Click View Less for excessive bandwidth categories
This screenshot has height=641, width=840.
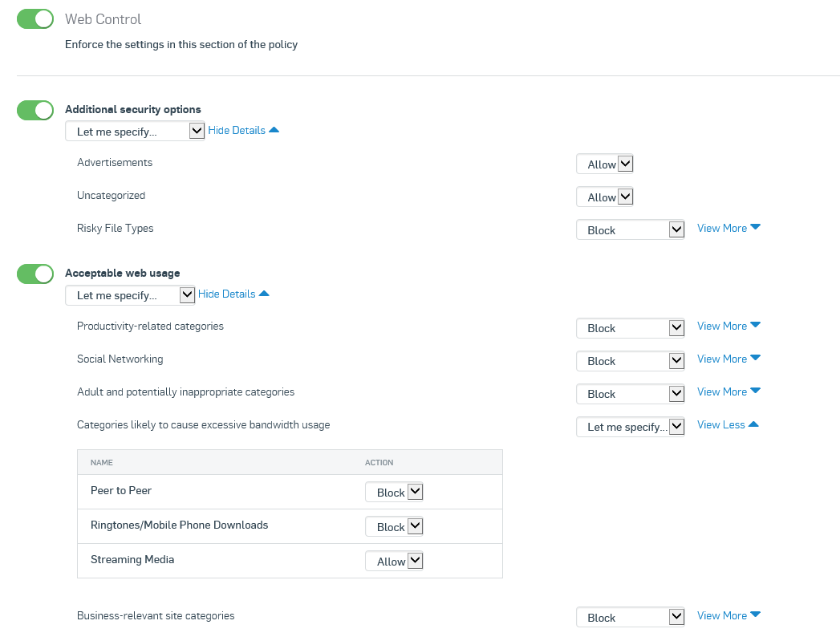tap(728, 424)
